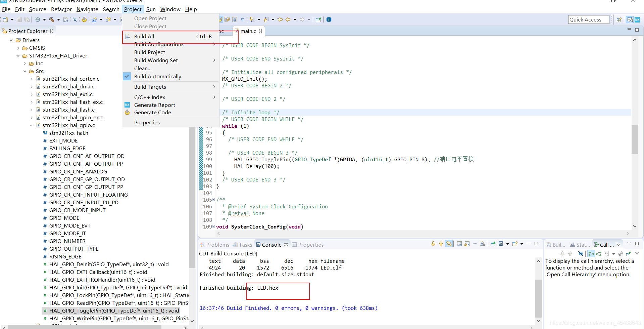Toggle console wrap lines button
This screenshot has width=644, height=329.
pyautogui.click(x=475, y=244)
